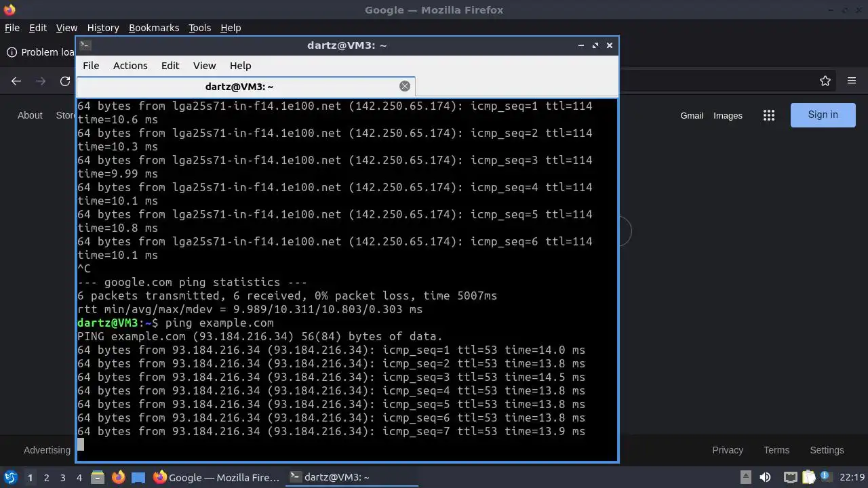Open the terminal Actions menu
868x488 pixels.
tap(130, 66)
